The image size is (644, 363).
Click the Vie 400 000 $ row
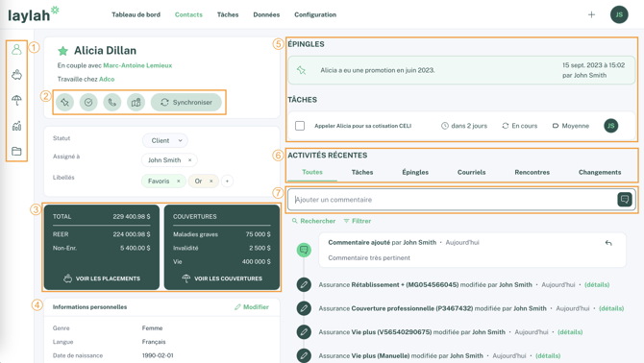[x=222, y=262]
